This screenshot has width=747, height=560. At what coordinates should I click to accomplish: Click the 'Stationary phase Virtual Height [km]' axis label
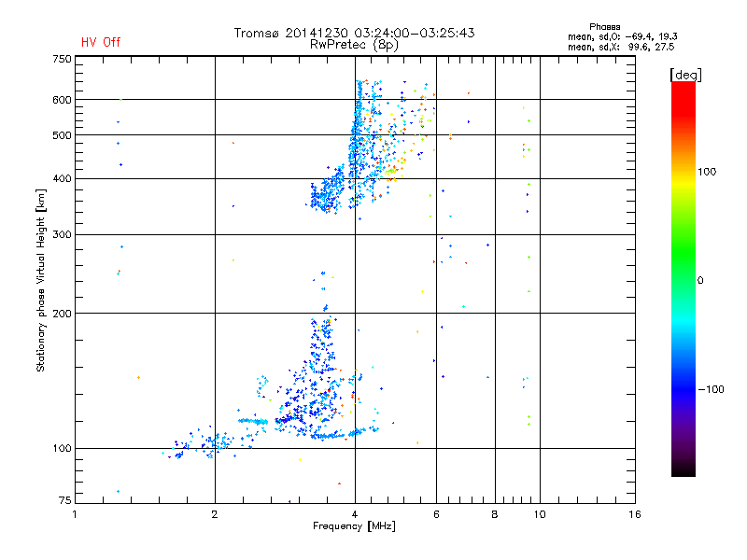coord(40,280)
